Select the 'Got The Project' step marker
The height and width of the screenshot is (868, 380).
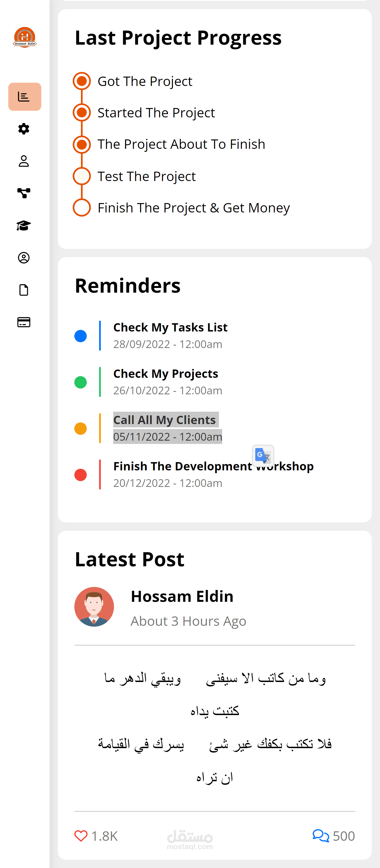point(82,81)
